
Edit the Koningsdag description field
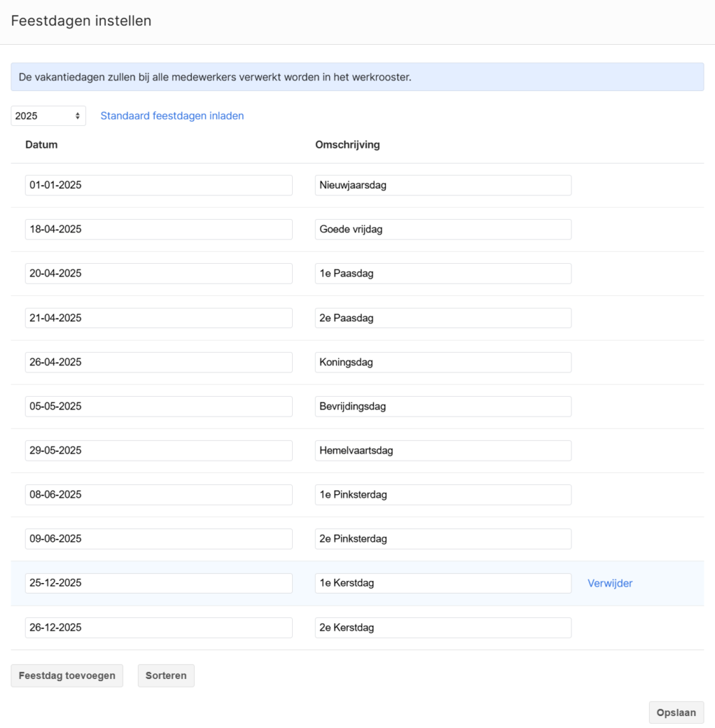coord(443,362)
